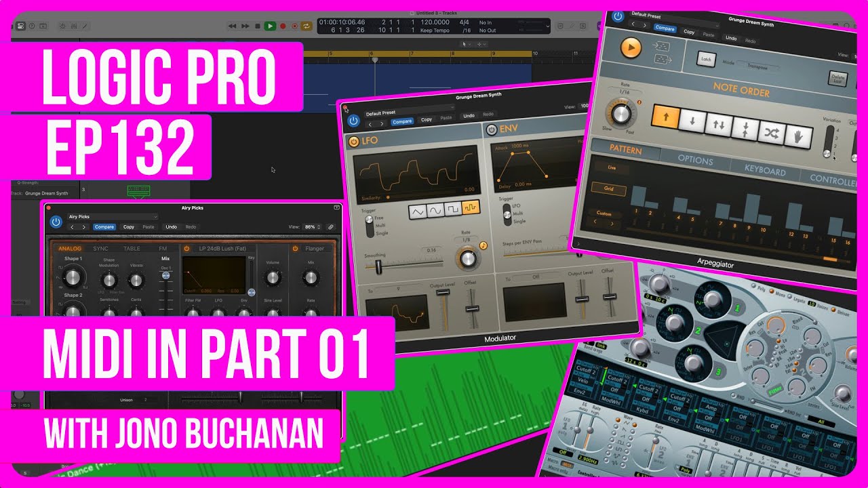Click the Stop button in Logic transport

tap(257, 26)
